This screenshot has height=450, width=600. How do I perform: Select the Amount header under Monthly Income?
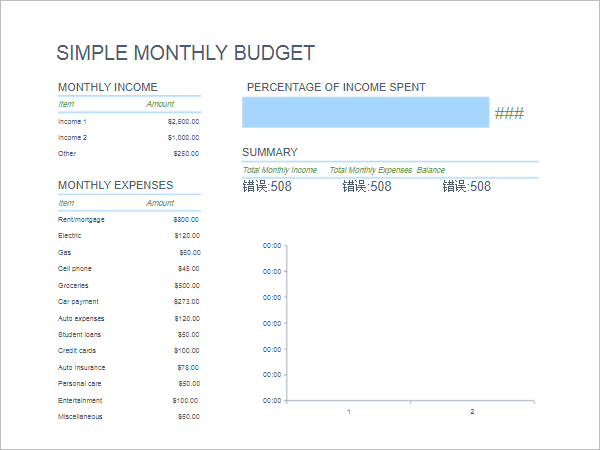click(160, 104)
